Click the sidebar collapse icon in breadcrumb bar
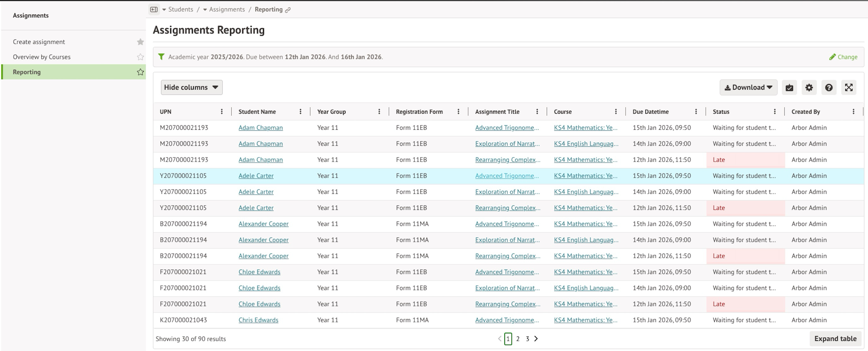The height and width of the screenshot is (351, 868). [x=154, y=9]
